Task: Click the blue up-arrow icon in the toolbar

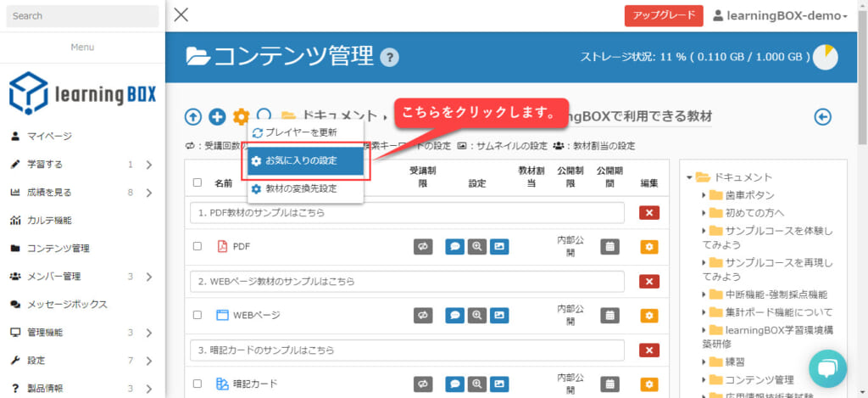Action: 193,116
